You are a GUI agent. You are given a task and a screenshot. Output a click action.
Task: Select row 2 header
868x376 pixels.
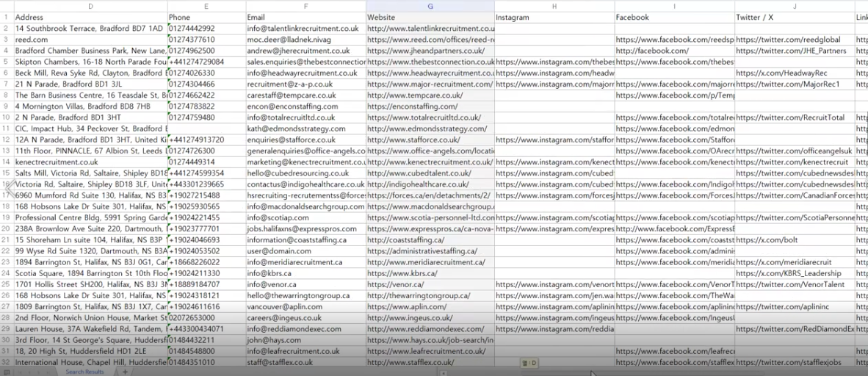point(7,28)
